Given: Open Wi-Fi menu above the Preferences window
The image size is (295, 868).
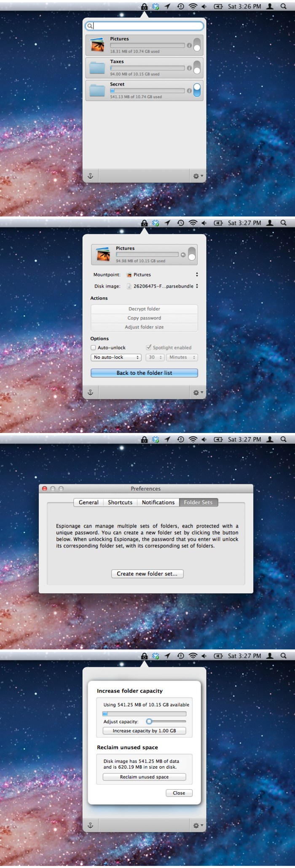Looking at the screenshot, I should [193, 439].
